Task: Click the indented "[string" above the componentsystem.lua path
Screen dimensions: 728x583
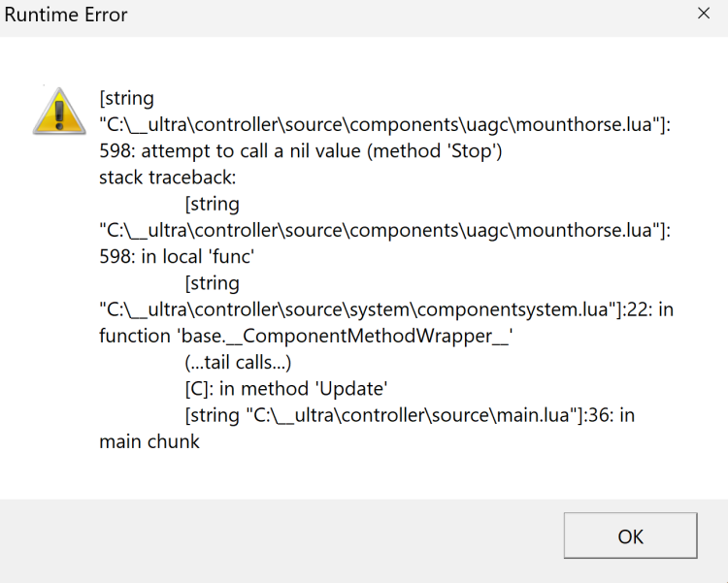Action: point(212,283)
